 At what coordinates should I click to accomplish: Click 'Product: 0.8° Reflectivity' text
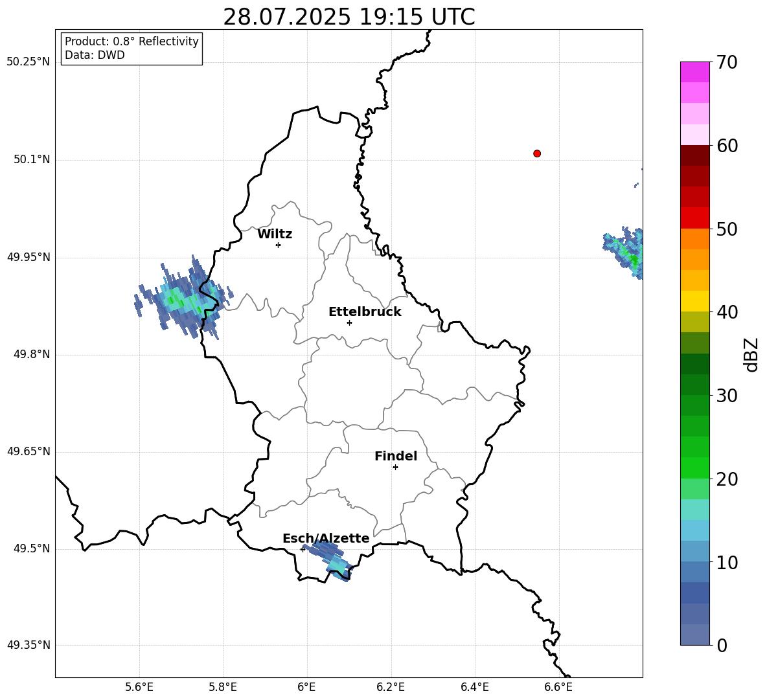[132, 41]
